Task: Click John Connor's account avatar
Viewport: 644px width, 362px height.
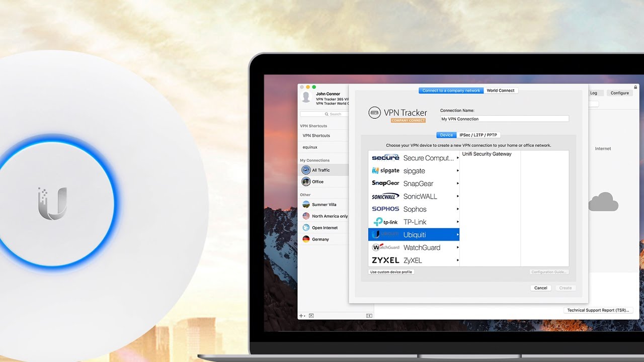Action: (306, 97)
